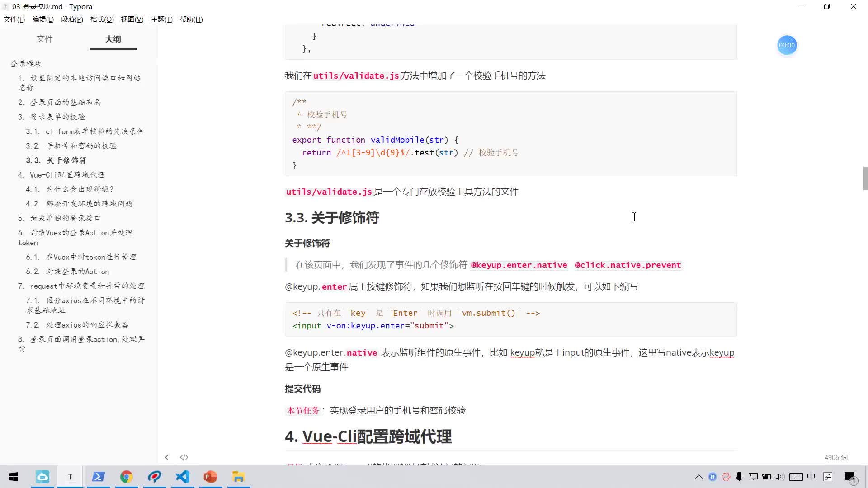Click inline code @click.native.prevent
Screen dimensions: 868x488
628,265
